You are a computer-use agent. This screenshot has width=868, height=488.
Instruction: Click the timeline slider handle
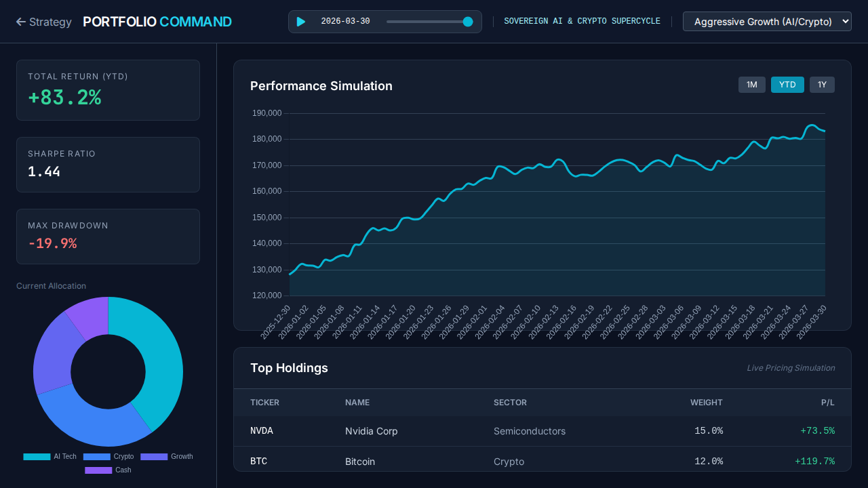click(x=468, y=22)
